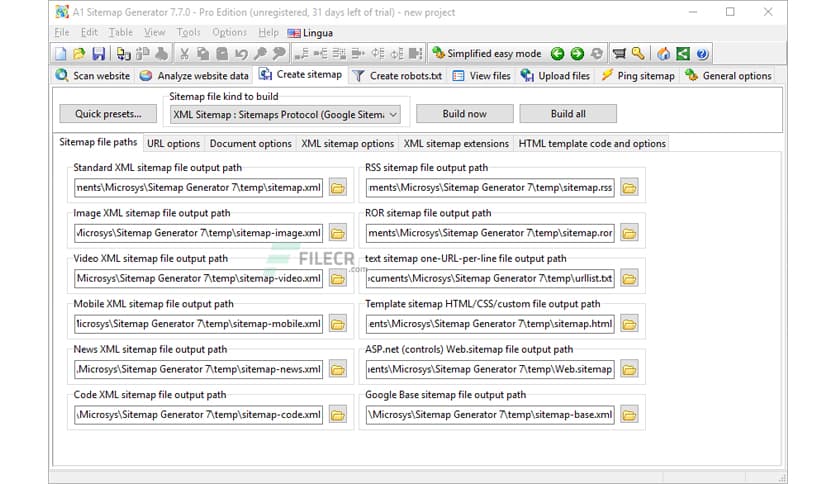Click the Google Base sitemap output path field
Viewport: 836px width, 484px height.
(x=490, y=415)
